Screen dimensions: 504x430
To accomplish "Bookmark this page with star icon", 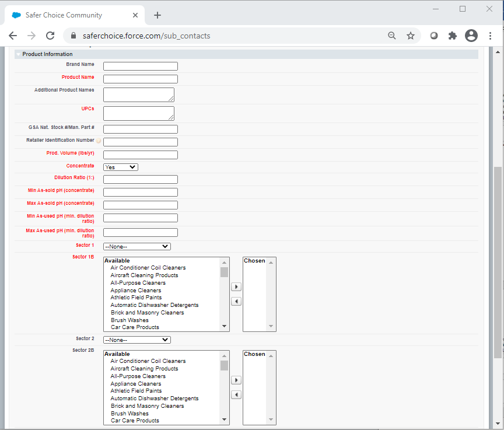I will coord(411,36).
